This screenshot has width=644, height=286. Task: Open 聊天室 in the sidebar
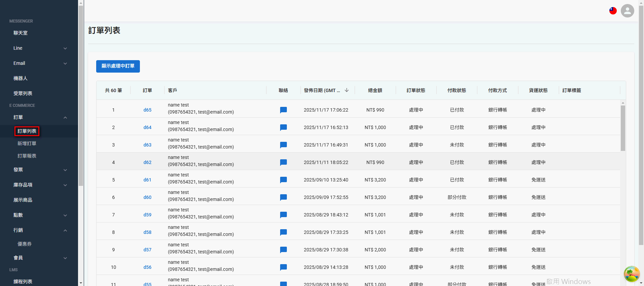(21, 33)
